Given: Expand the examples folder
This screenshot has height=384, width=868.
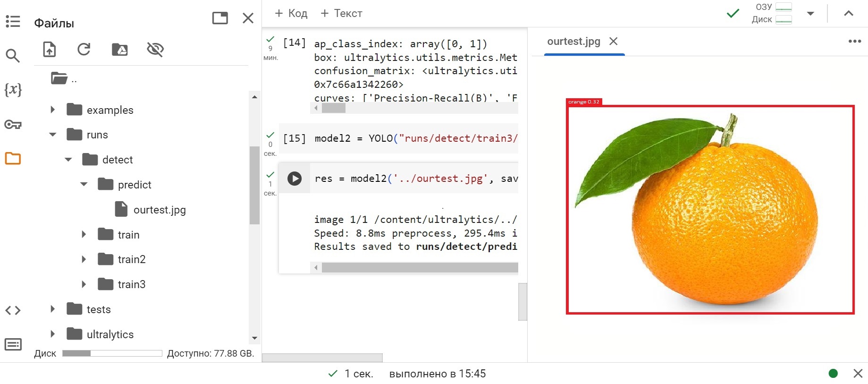Looking at the screenshot, I should click(52, 110).
